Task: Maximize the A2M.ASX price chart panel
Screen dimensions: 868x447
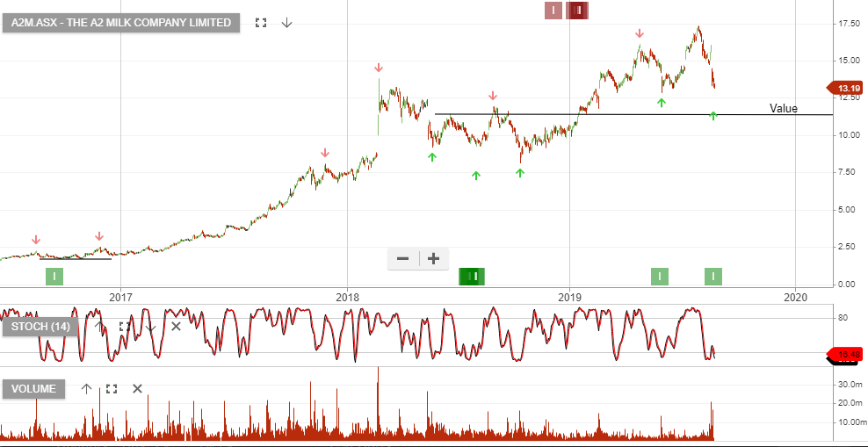Action: [x=261, y=23]
